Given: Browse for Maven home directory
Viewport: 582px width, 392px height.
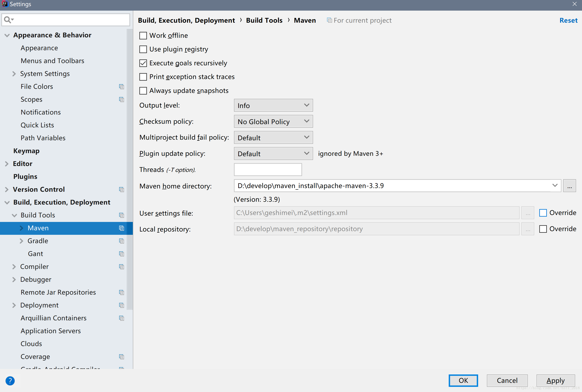Looking at the screenshot, I should (x=570, y=186).
